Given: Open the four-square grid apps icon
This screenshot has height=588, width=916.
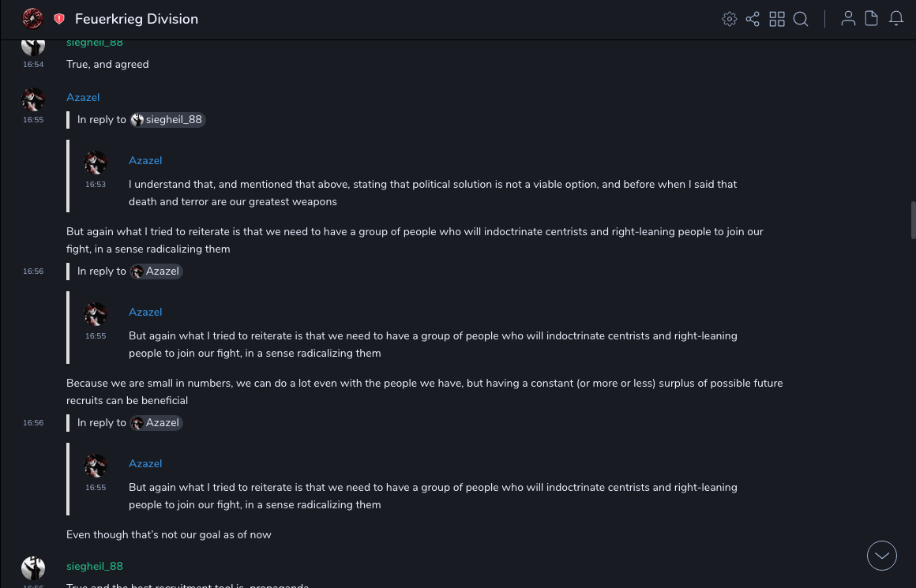Looking at the screenshot, I should click(x=777, y=19).
